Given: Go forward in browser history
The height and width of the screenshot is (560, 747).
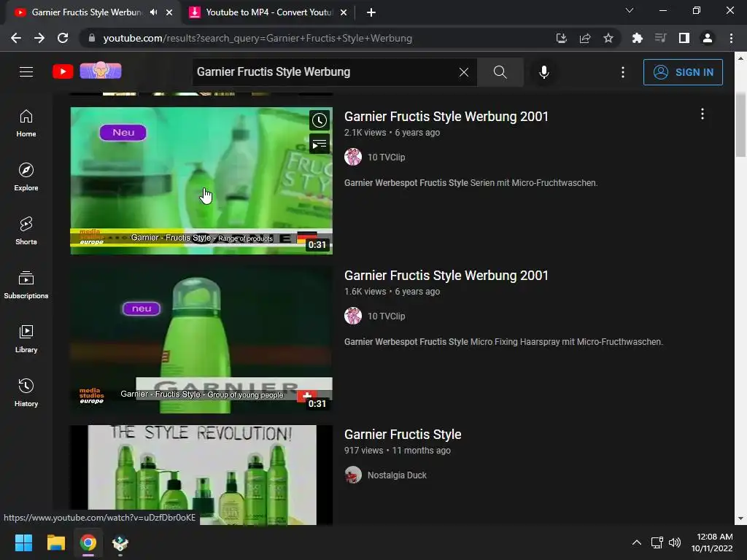Looking at the screenshot, I should 39,38.
